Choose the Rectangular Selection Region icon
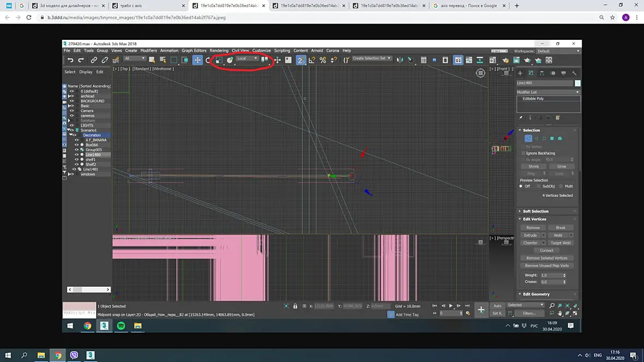 (x=174, y=61)
